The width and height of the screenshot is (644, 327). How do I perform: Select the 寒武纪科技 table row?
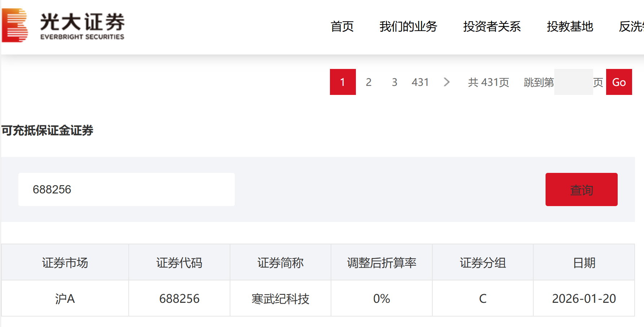pyautogui.click(x=280, y=298)
